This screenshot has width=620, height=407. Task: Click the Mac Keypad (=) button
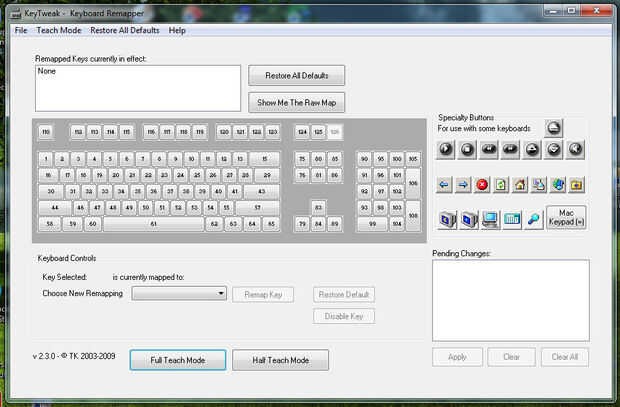point(566,218)
